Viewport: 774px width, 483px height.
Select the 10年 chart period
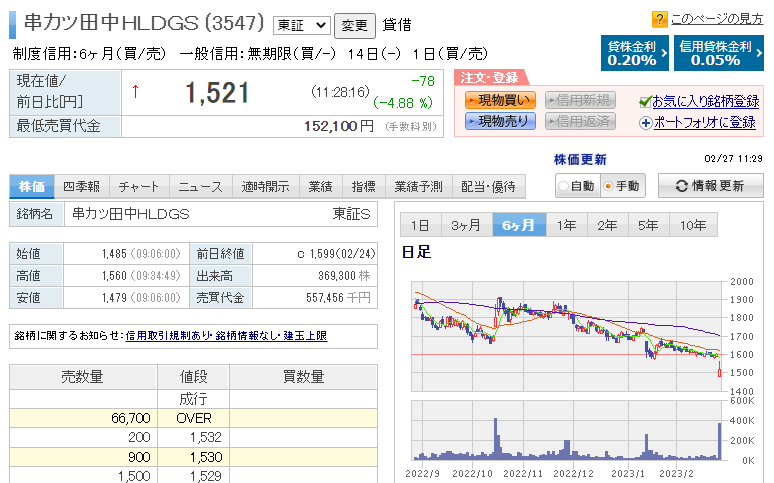pyautogui.click(x=693, y=225)
